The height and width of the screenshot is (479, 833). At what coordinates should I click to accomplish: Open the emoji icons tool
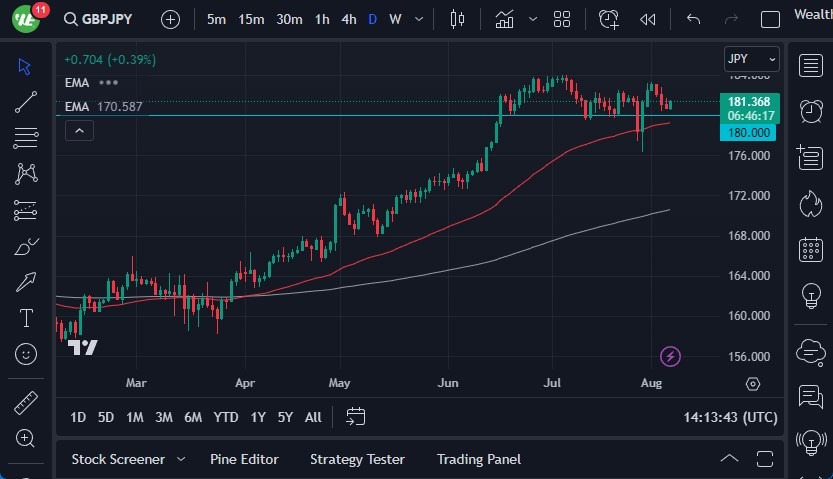(26, 354)
